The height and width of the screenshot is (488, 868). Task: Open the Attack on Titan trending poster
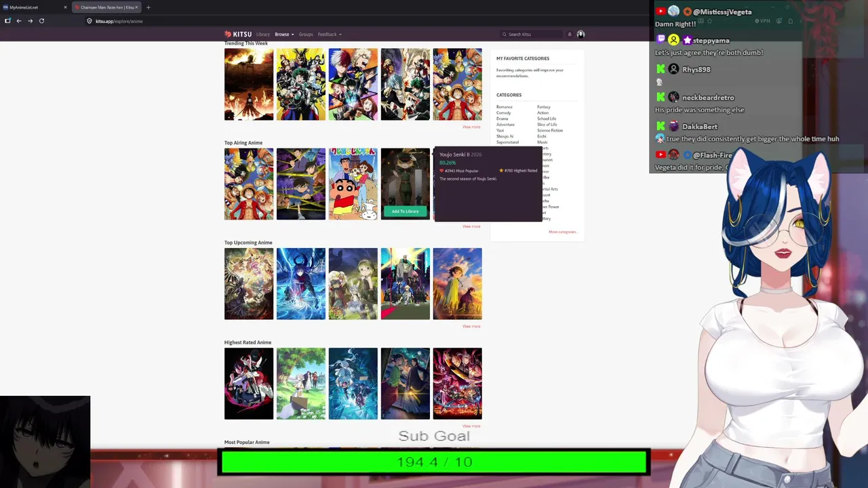[249, 84]
